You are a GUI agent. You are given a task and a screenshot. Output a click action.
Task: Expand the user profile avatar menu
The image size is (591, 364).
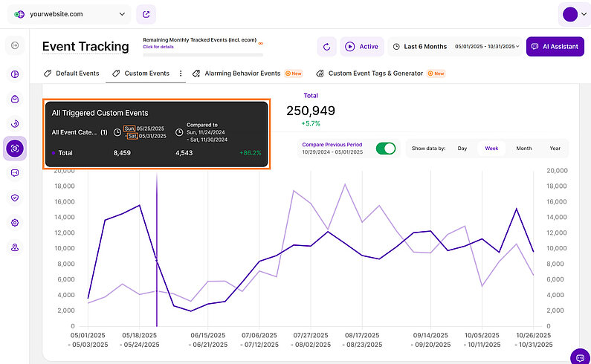[x=575, y=14]
